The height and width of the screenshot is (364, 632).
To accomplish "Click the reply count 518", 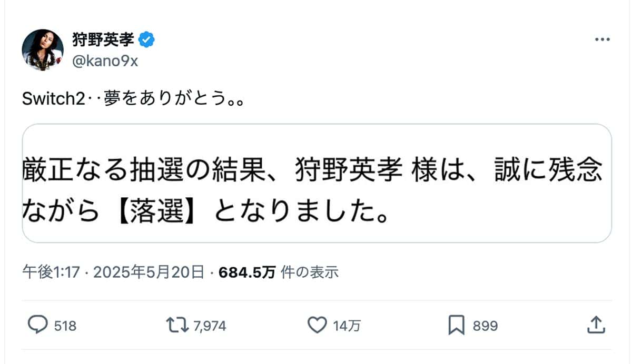I will [x=65, y=326].
